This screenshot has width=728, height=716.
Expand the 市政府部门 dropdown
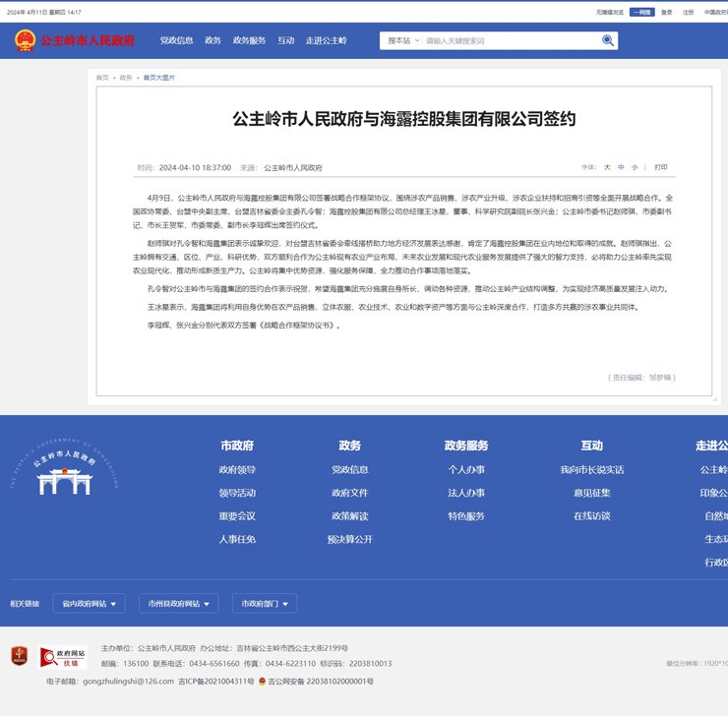[x=265, y=603]
